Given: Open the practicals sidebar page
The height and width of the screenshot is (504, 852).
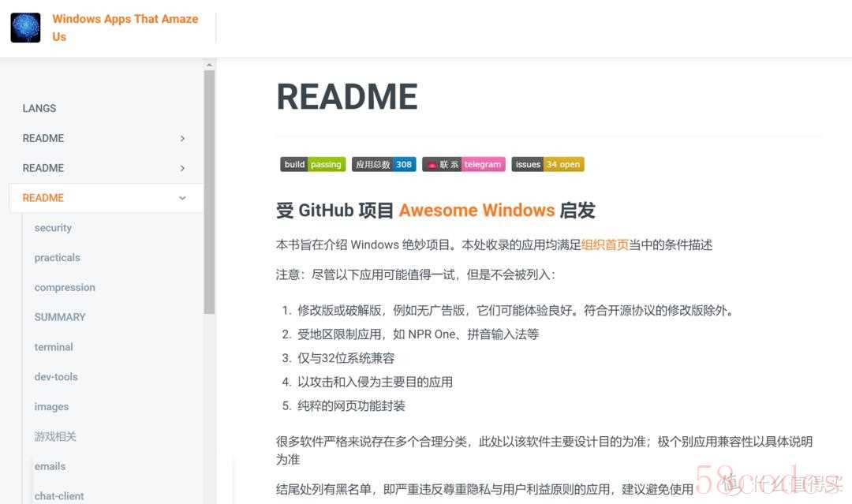Looking at the screenshot, I should pyautogui.click(x=57, y=257).
